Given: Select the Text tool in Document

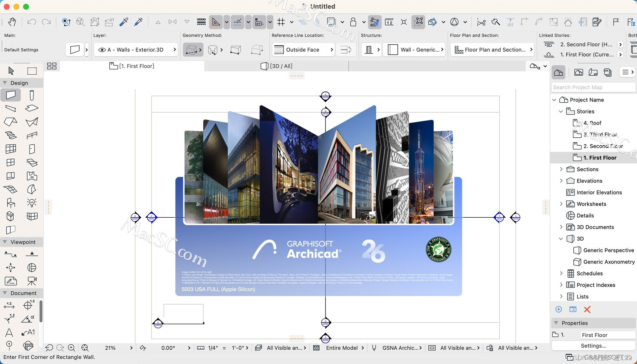Looking at the screenshot, I should pyautogui.click(x=9, y=332).
